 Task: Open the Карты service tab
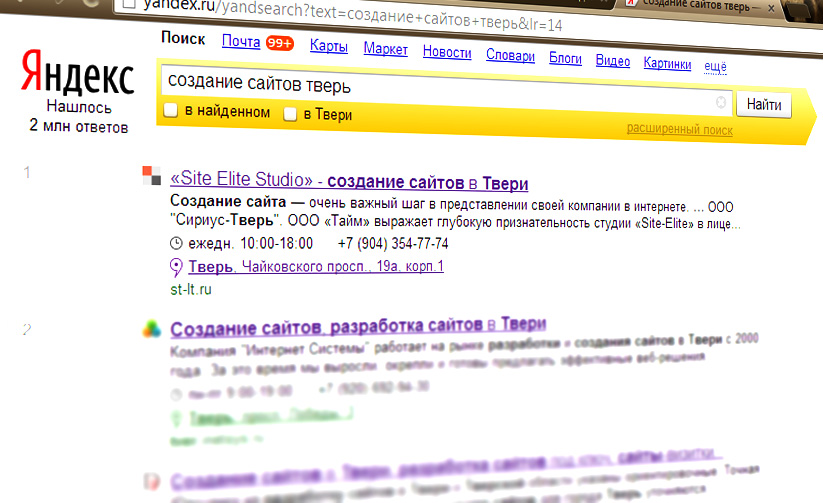[328, 45]
